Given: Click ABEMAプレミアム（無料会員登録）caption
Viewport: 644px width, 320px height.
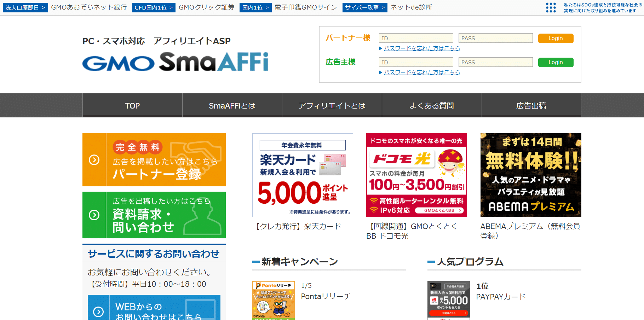Looking at the screenshot, I should 530,231.
